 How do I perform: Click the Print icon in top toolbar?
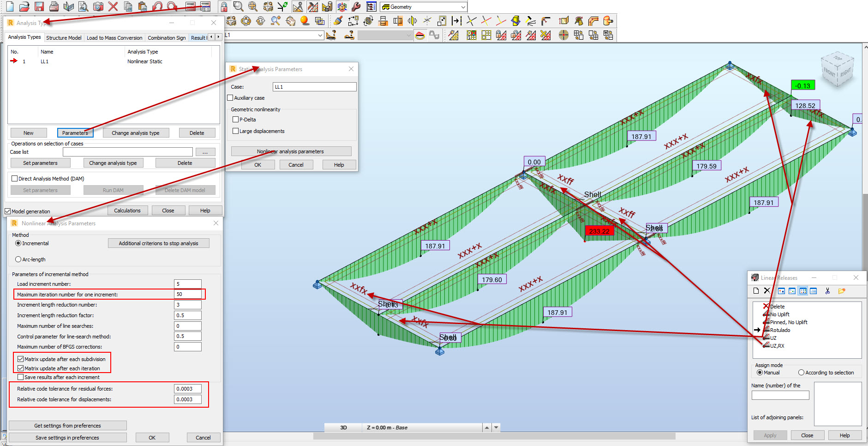coord(54,6)
